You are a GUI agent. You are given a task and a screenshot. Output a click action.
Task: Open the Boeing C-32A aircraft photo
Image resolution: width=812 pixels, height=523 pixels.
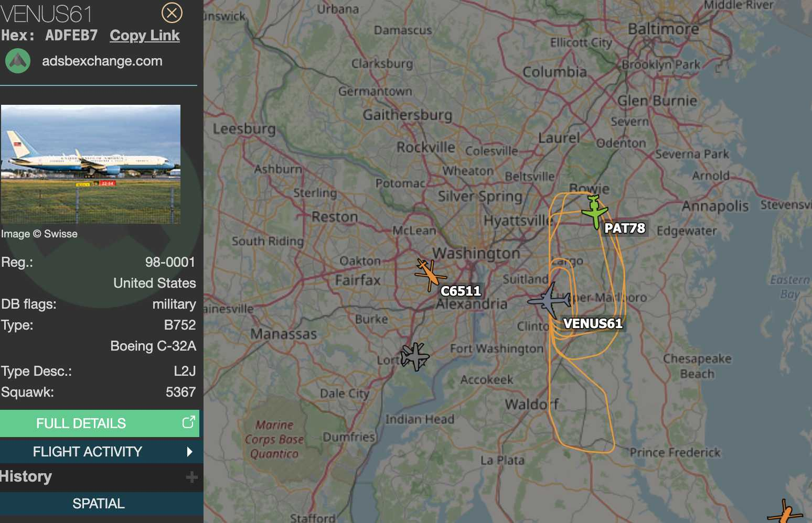tap(91, 164)
